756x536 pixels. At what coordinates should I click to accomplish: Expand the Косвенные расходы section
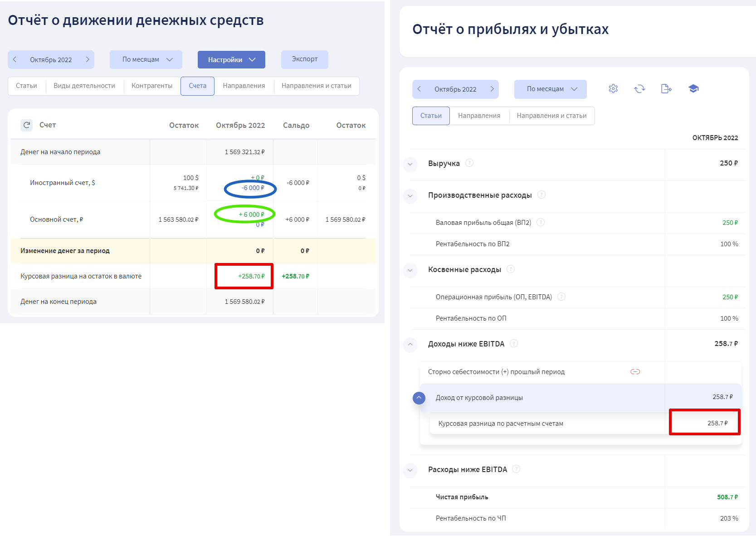[x=410, y=270]
